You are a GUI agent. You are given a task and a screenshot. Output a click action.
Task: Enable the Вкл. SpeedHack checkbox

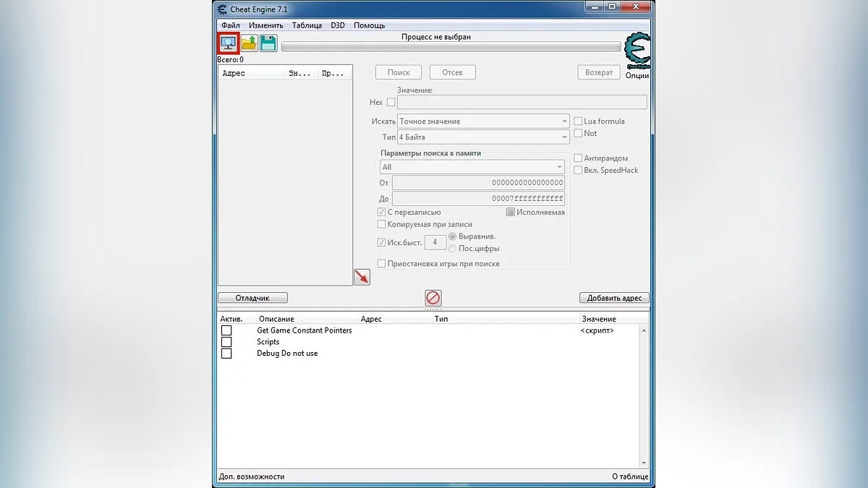pos(578,171)
